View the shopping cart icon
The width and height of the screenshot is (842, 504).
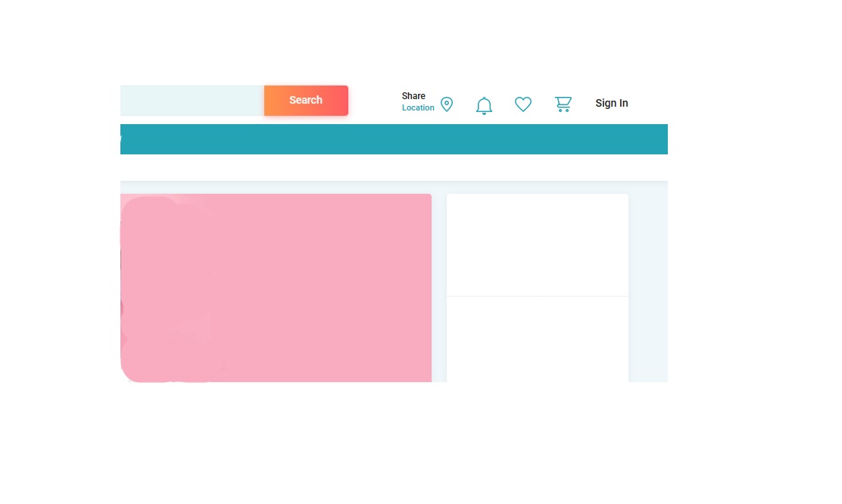pos(563,104)
